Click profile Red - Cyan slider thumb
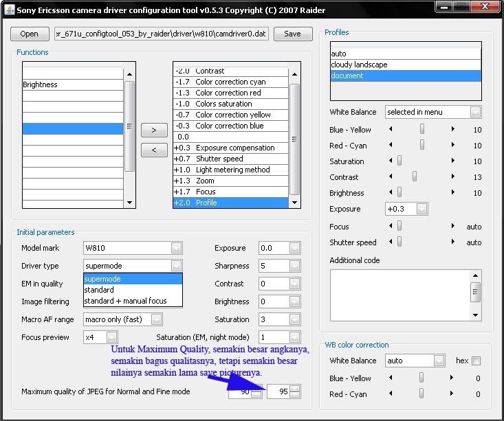This screenshot has width=504, height=421. pyautogui.click(x=422, y=145)
